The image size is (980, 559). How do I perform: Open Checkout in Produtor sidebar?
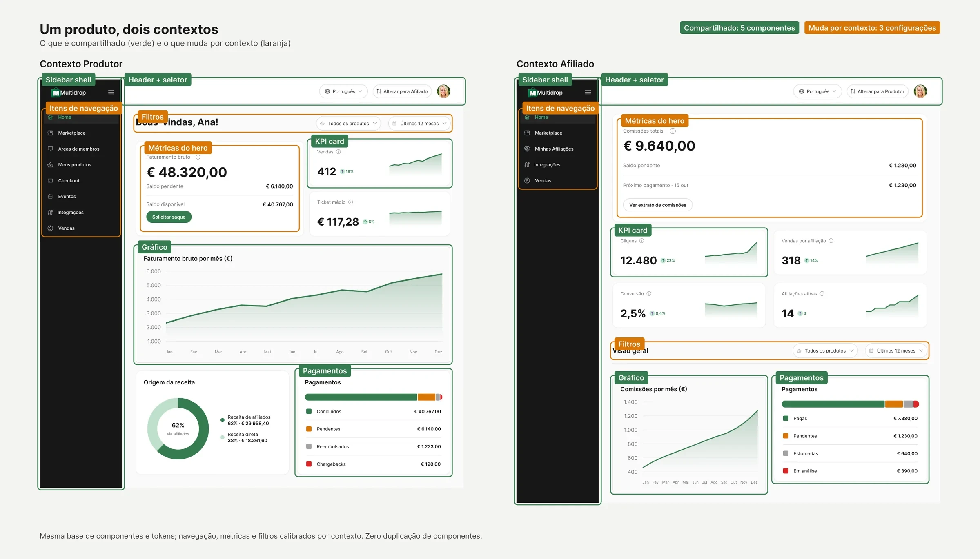pos(81,181)
